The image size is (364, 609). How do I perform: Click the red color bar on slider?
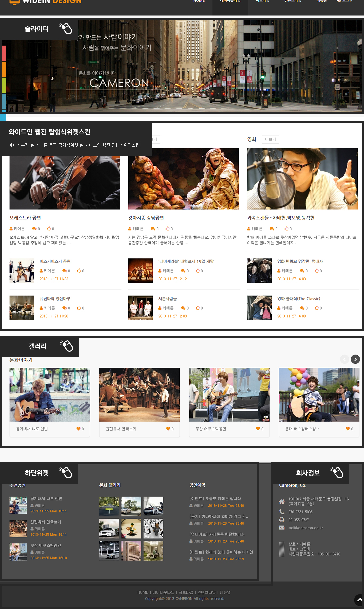[4, 53]
